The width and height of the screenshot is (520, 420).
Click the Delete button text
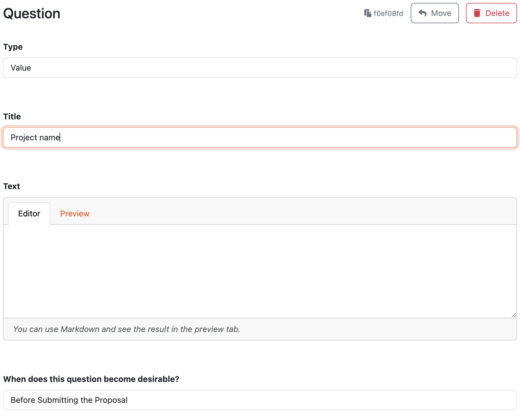497,13
